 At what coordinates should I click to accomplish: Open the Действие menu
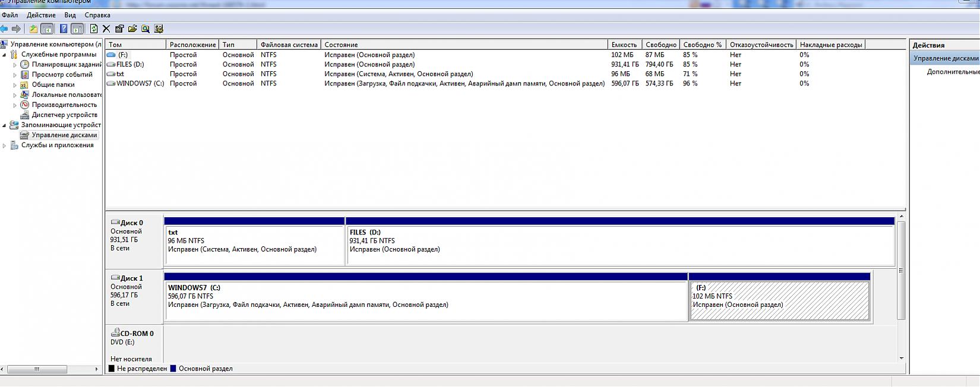pos(41,15)
